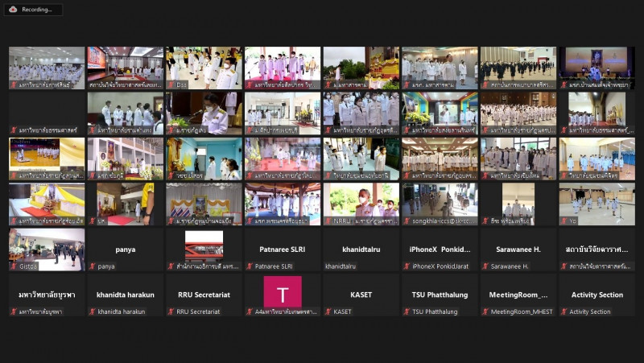This screenshot has height=363, width=644.
Task: Select the khanidtalru participant tile
Action: 361,250
